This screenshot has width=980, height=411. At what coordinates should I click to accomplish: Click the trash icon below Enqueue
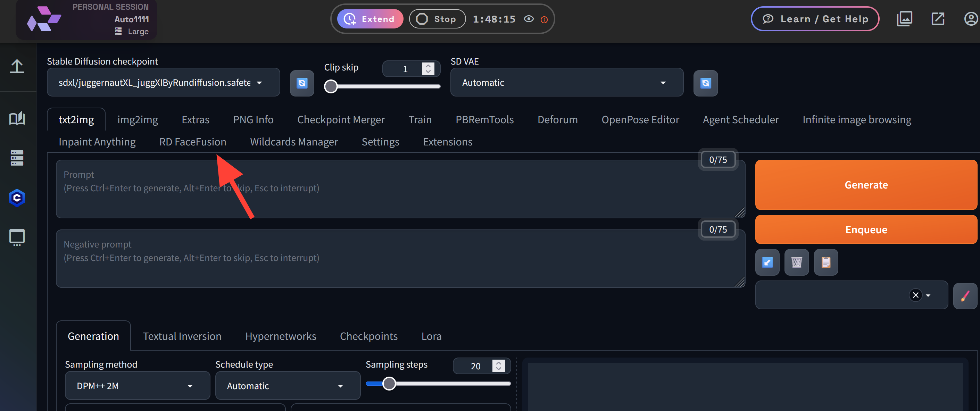[797, 262]
